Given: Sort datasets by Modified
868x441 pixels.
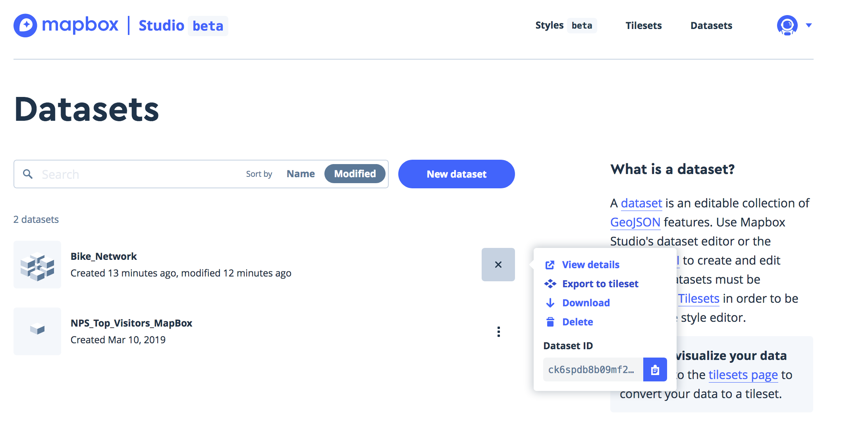Looking at the screenshot, I should [x=355, y=174].
